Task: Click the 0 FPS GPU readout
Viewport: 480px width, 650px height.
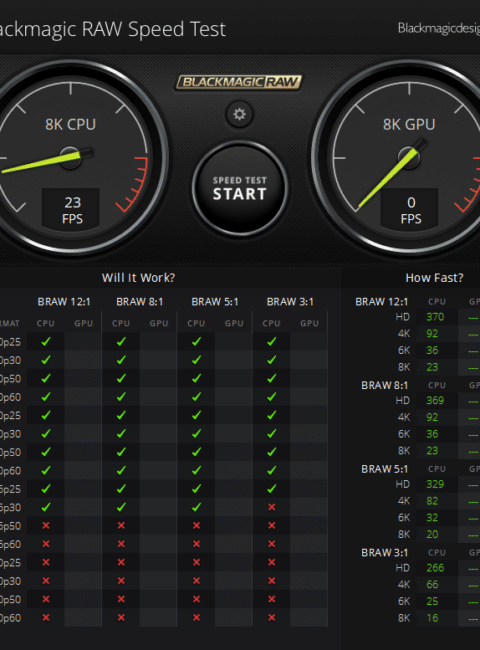Action: click(x=410, y=209)
